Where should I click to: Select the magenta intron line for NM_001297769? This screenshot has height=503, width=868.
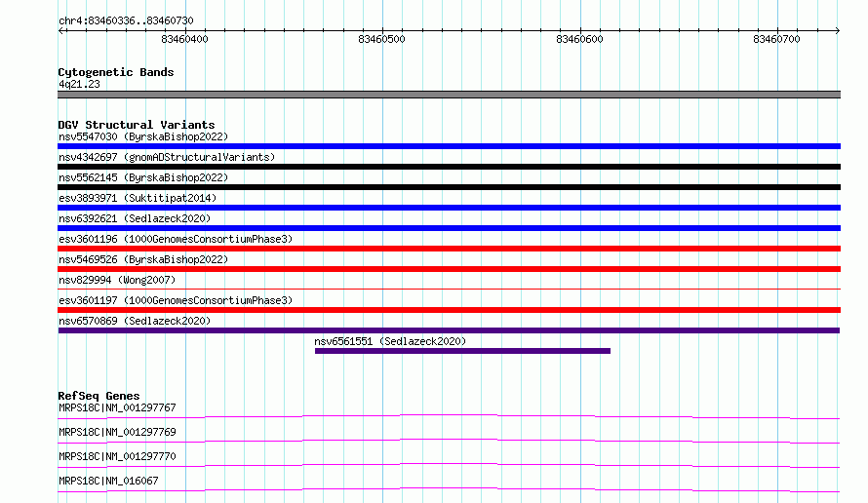click(x=449, y=441)
